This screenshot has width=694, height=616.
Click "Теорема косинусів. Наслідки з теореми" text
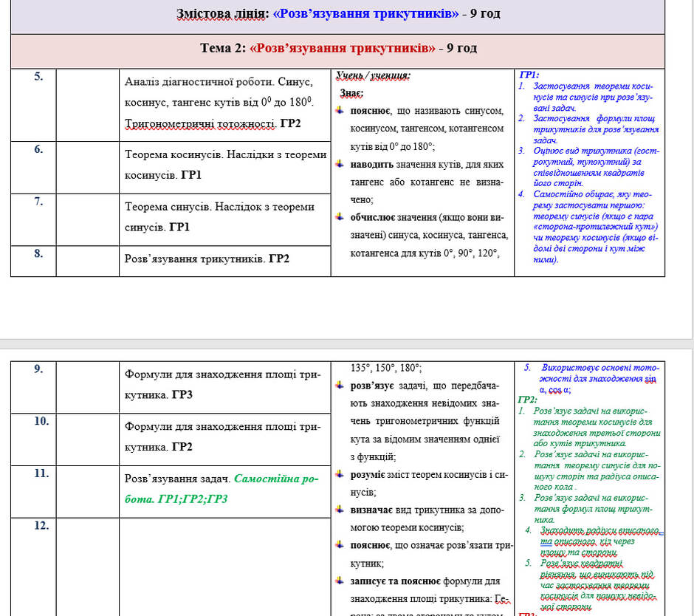pos(225,154)
